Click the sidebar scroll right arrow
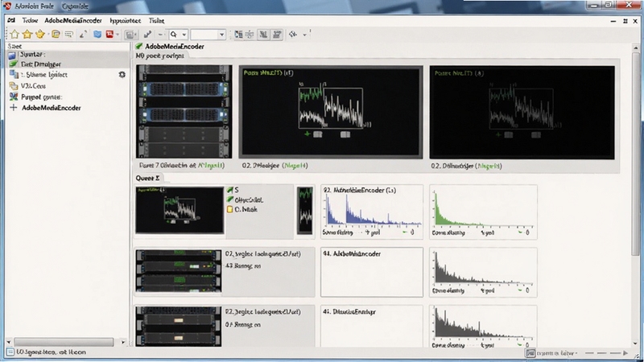 coord(123,342)
